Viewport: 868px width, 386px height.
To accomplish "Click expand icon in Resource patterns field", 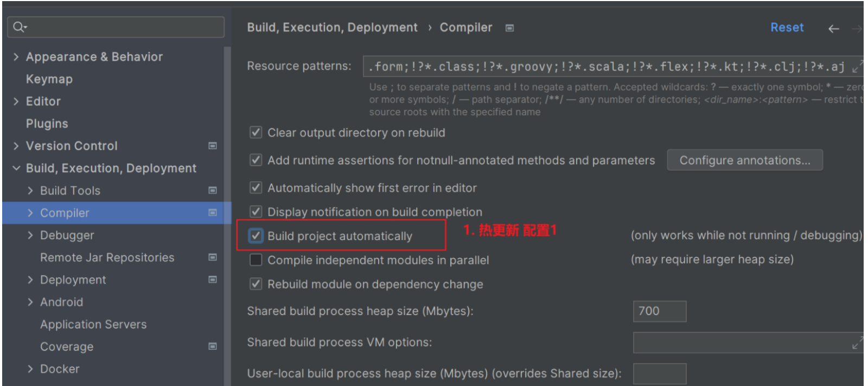I will [x=857, y=67].
